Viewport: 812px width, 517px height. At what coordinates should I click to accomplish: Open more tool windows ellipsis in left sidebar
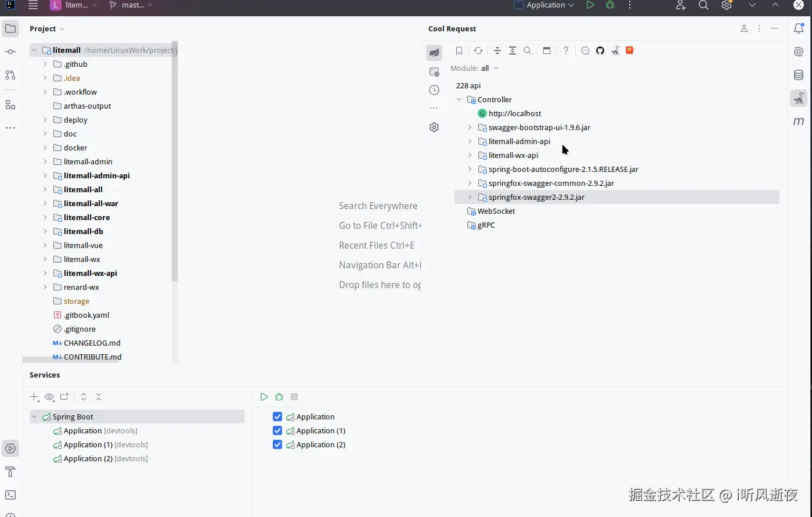coord(10,128)
